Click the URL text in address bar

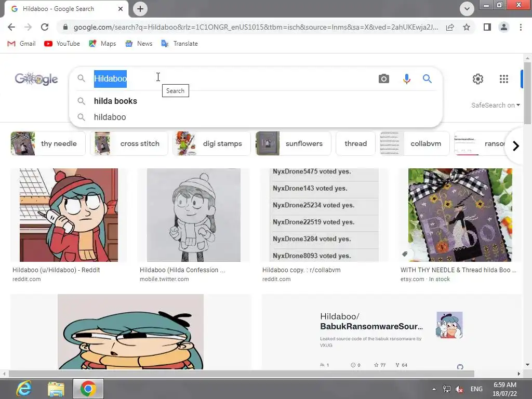coord(256,27)
